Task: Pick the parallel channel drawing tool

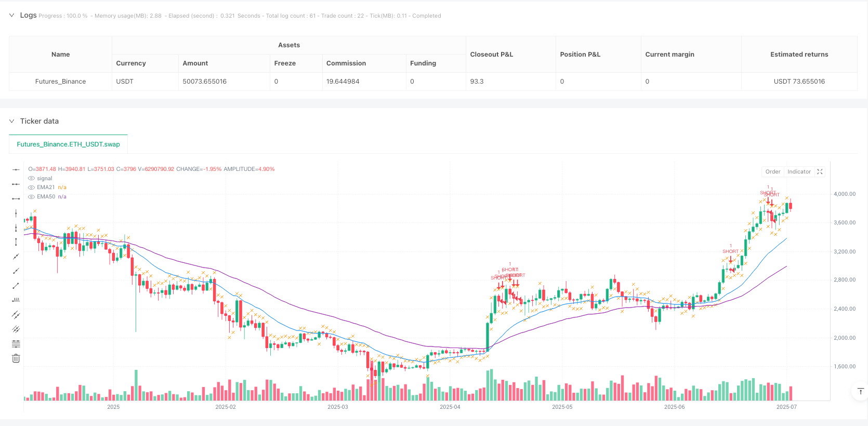Action: (16, 315)
